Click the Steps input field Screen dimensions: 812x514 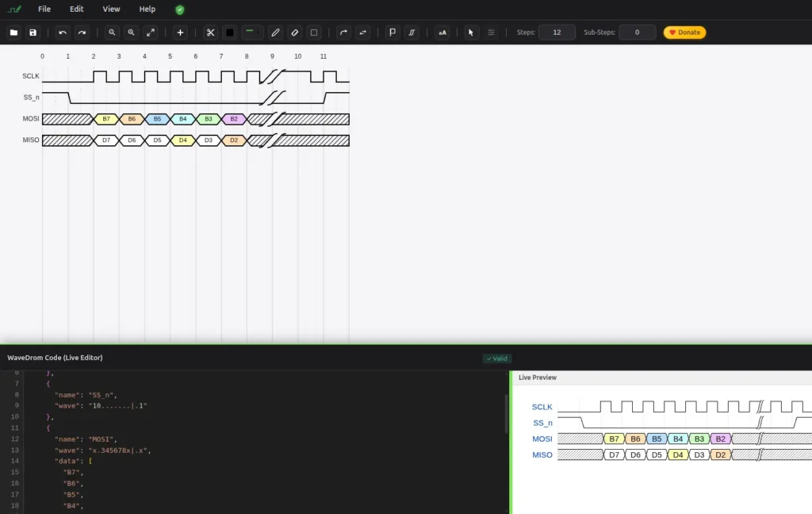click(x=557, y=33)
